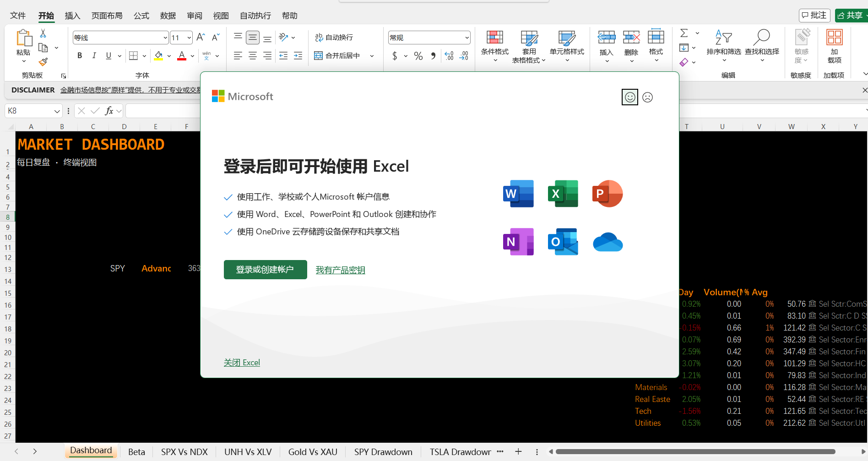
Task: Switch to the 公式 tab
Action: coord(141,16)
